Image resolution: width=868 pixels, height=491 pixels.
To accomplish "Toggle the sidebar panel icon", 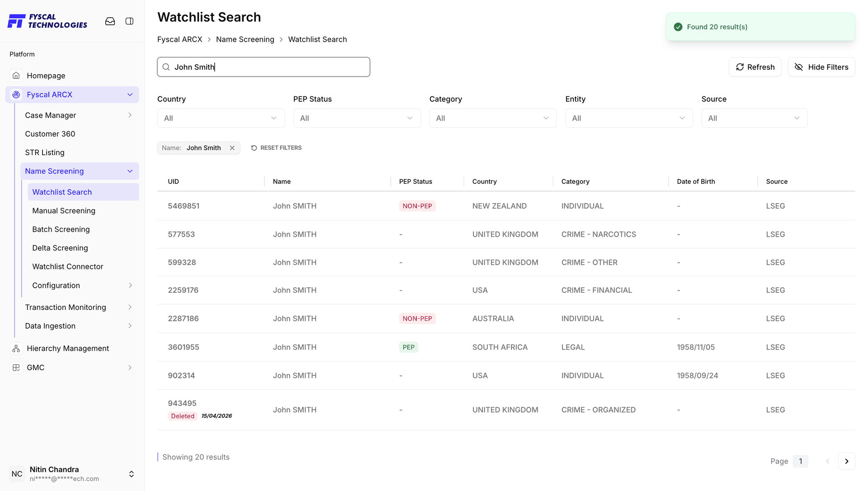I will click(129, 21).
